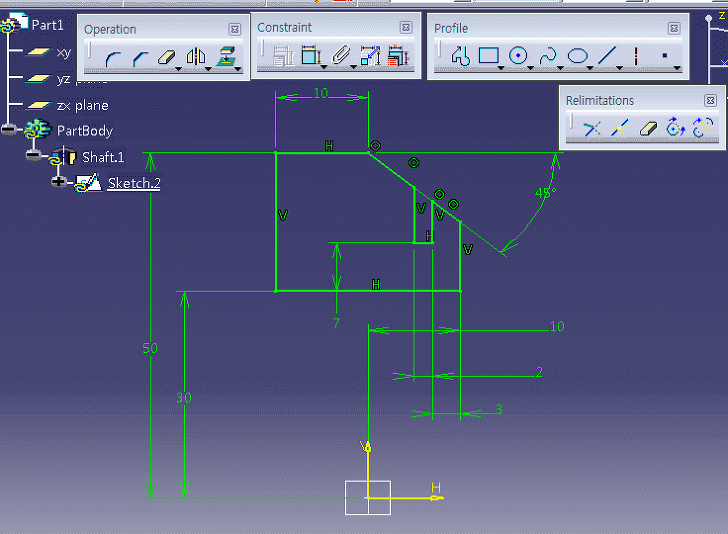Select the Chamfer tool in Operation toolbar
728x534 pixels.
point(140,58)
